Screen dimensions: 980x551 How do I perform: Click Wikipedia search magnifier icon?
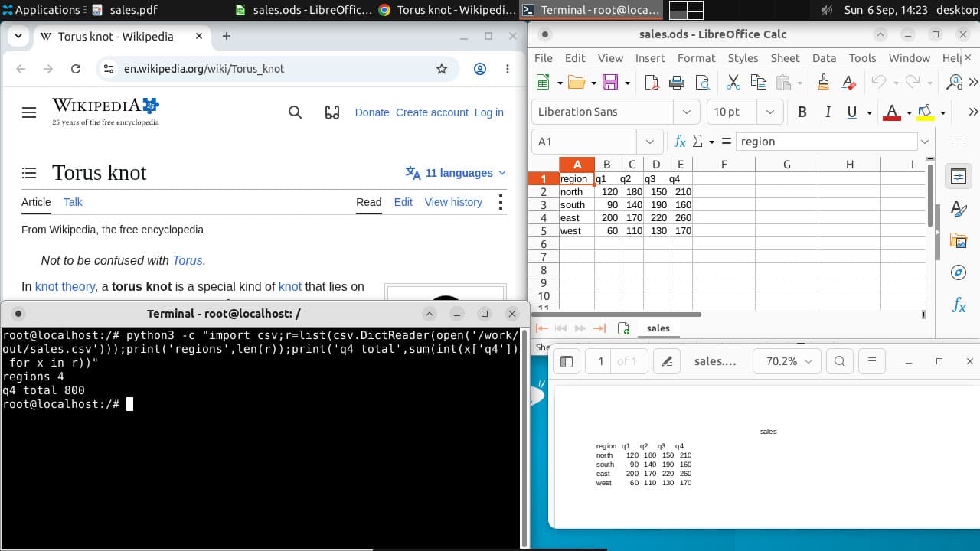[x=296, y=112]
